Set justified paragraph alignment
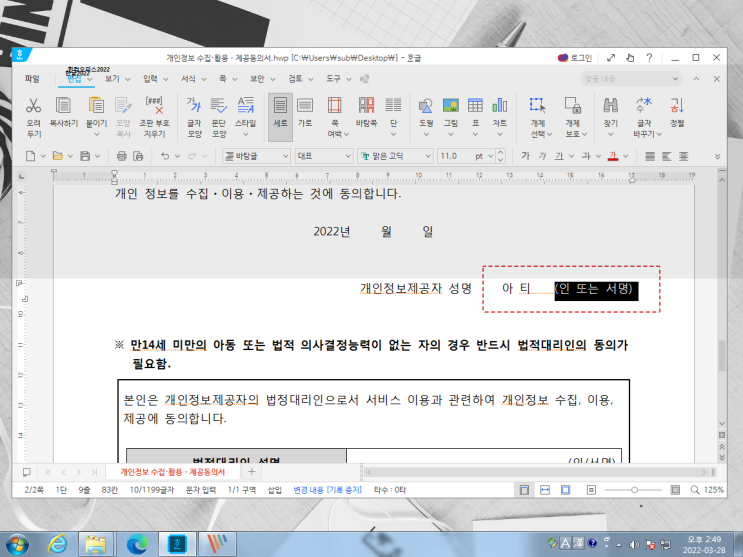The image size is (743, 557). (x=650, y=156)
